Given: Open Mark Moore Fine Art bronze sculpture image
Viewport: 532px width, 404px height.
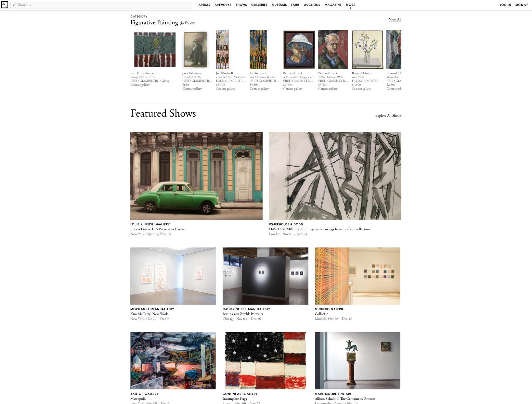Looking at the screenshot, I should coord(357,361).
